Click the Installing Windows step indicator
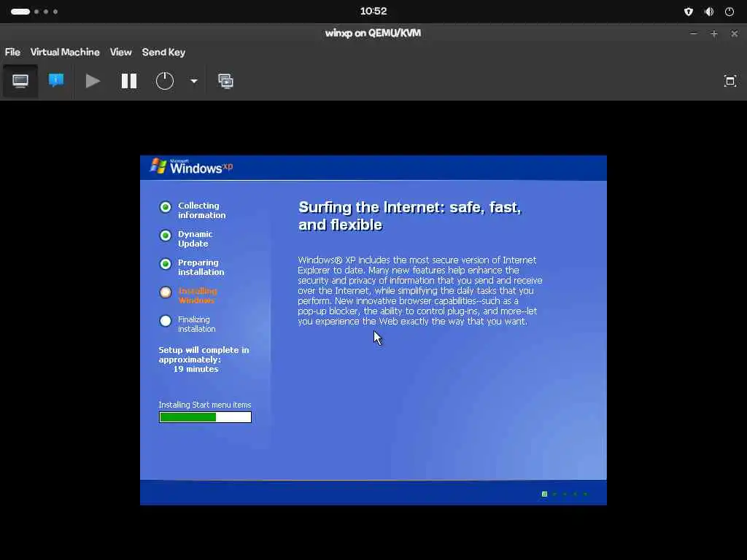 point(166,292)
